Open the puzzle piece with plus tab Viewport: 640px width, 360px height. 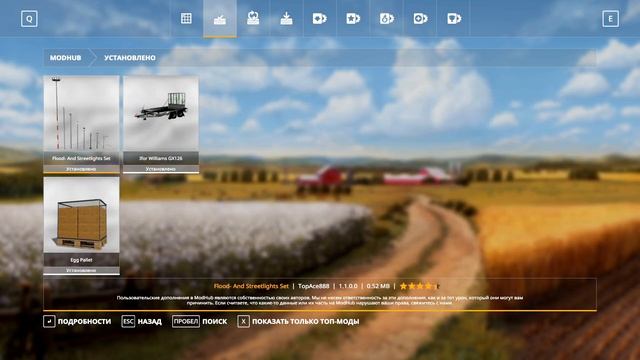pyautogui.click(x=420, y=18)
